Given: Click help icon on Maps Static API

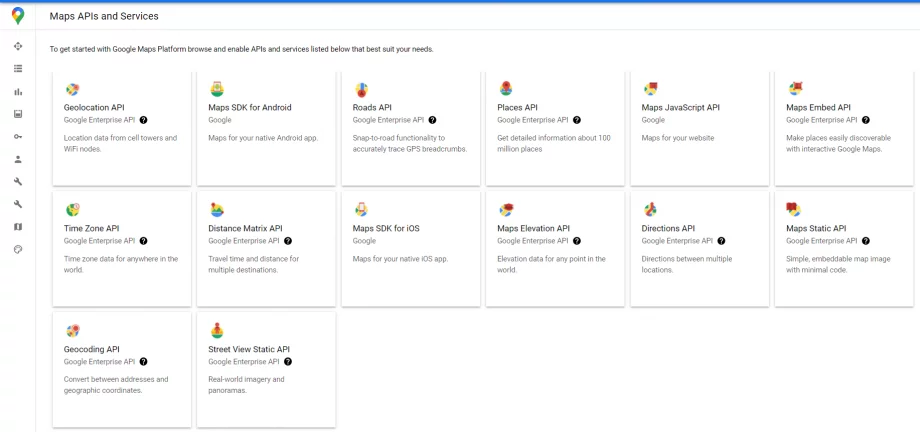Looking at the screenshot, I should pos(866,241).
